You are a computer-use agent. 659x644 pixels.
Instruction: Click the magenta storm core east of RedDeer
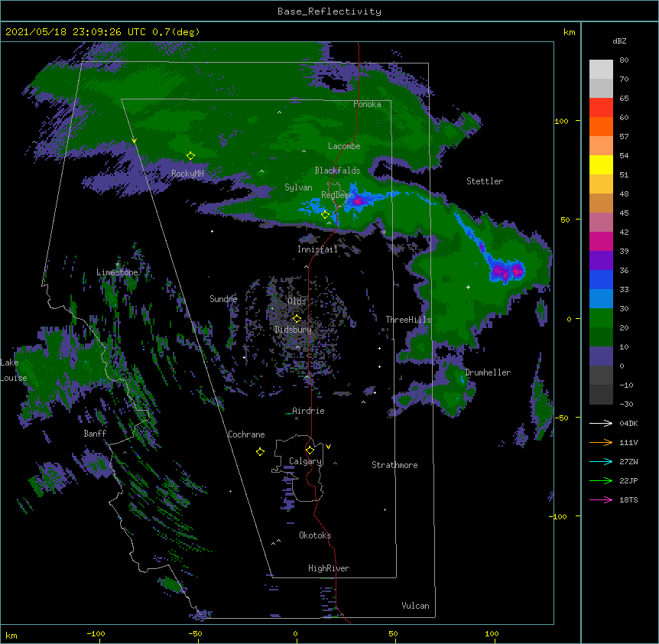click(x=358, y=201)
